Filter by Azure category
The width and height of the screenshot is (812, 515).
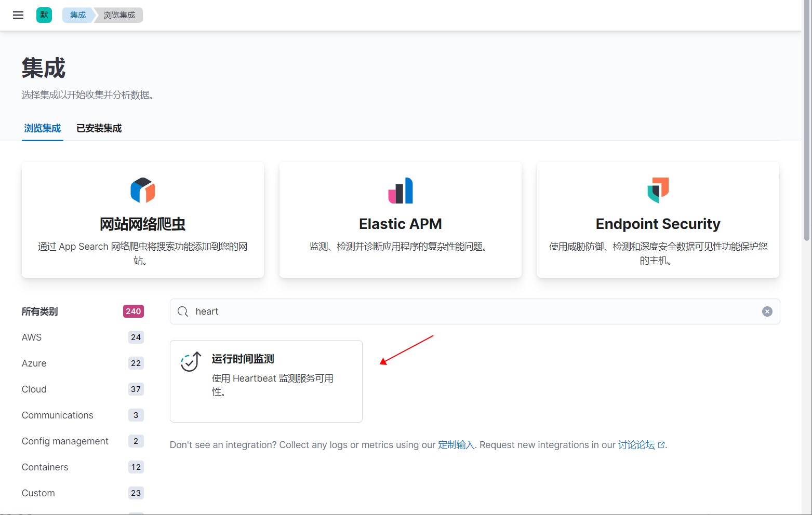[83, 363]
